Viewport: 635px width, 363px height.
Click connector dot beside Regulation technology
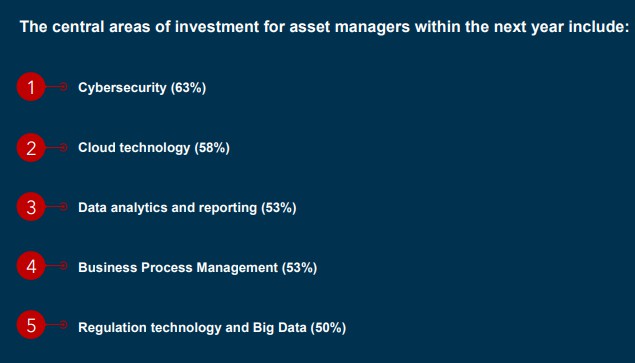tap(63, 325)
